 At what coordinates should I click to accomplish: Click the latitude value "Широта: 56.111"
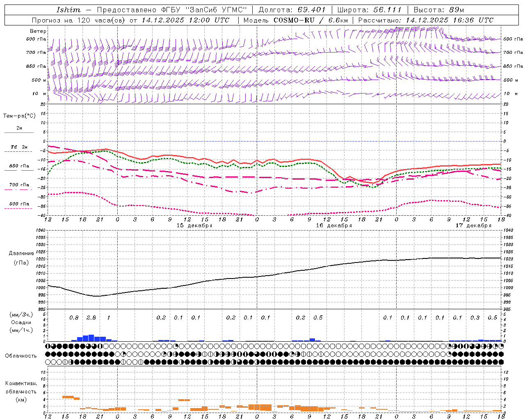pyautogui.click(x=369, y=10)
